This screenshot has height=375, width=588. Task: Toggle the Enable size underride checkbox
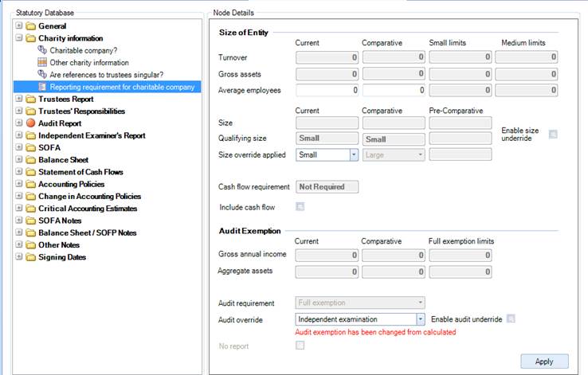(x=553, y=134)
